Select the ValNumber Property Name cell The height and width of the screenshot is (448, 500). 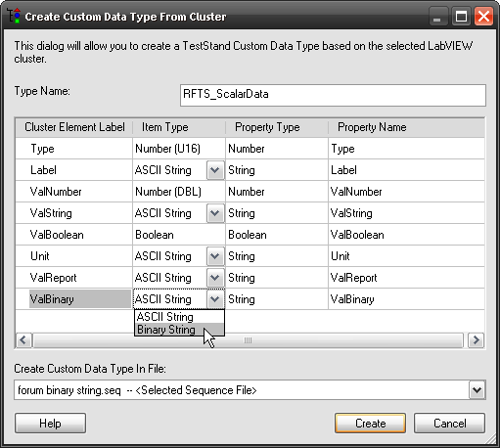pos(406,192)
